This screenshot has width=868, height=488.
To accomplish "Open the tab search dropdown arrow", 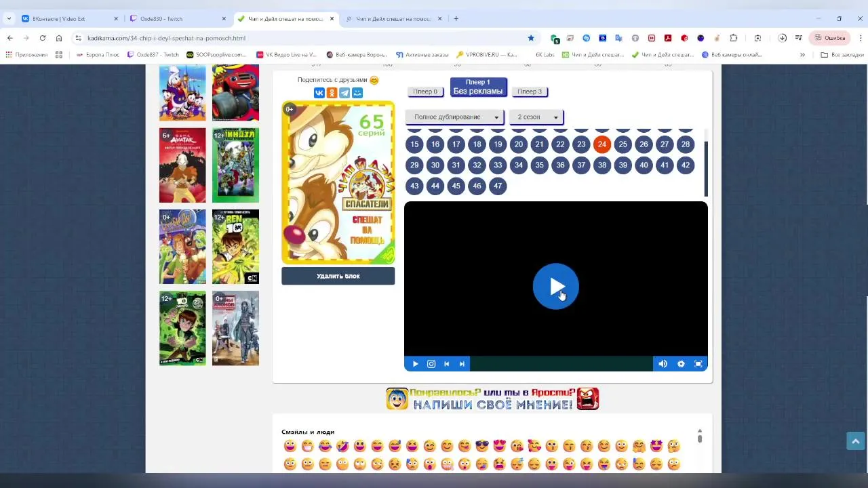I will pos(8,19).
